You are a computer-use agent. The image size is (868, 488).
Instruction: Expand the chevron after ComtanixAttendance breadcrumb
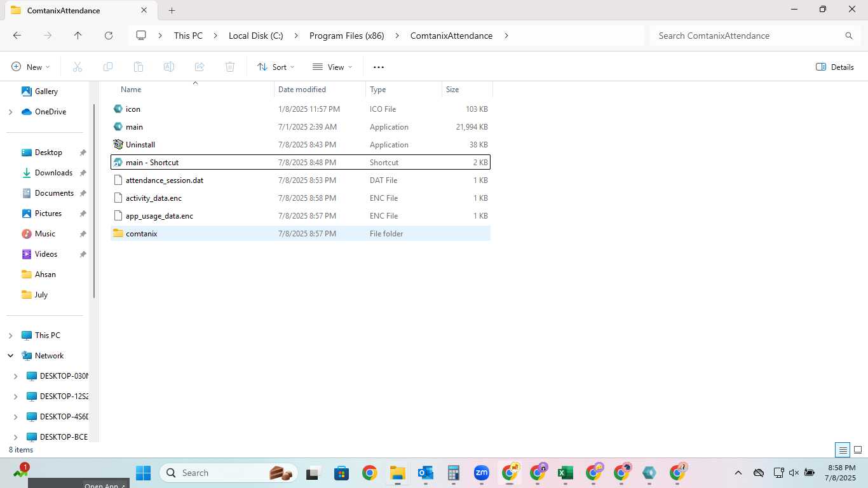tap(506, 36)
